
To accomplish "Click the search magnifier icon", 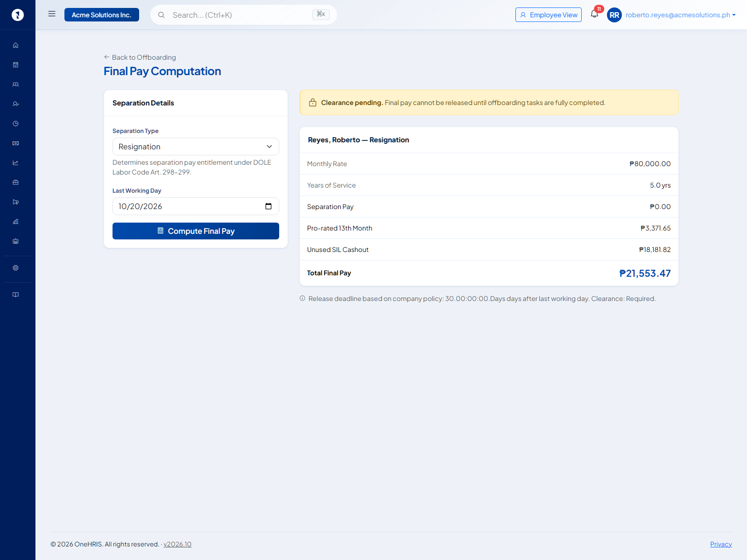I will (x=162, y=15).
